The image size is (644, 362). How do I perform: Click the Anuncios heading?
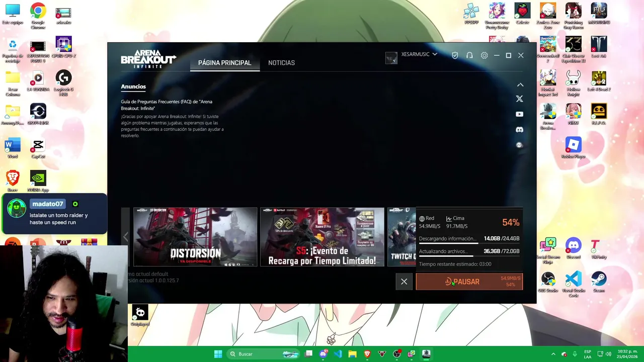pos(133,86)
